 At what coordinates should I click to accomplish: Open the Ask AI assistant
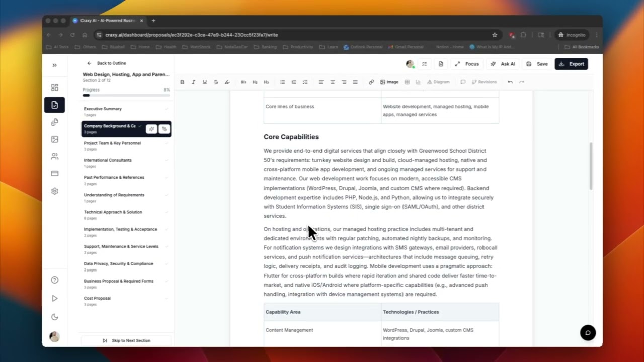pos(503,64)
